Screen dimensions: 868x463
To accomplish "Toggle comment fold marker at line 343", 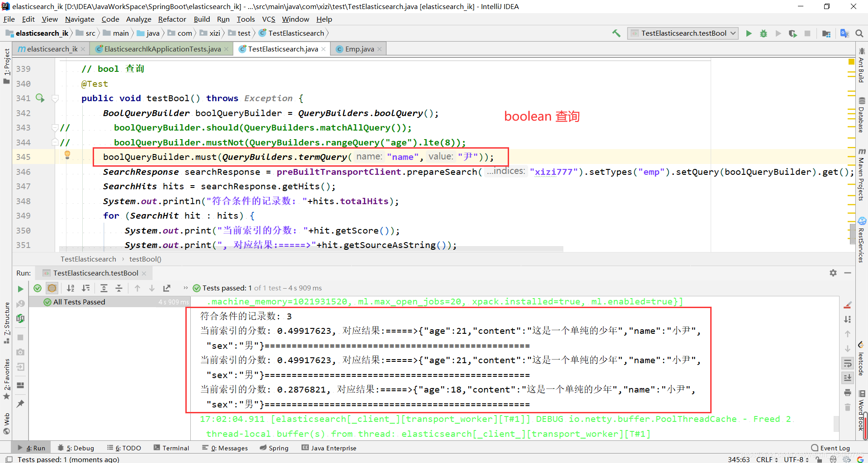I will click(55, 127).
